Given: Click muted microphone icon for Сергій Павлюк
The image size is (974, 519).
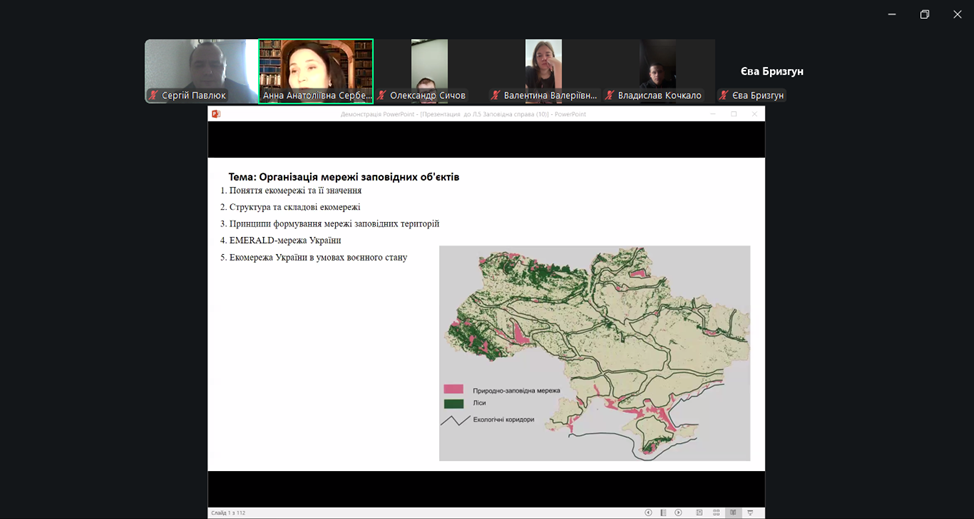Looking at the screenshot, I should [x=153, y=96].
